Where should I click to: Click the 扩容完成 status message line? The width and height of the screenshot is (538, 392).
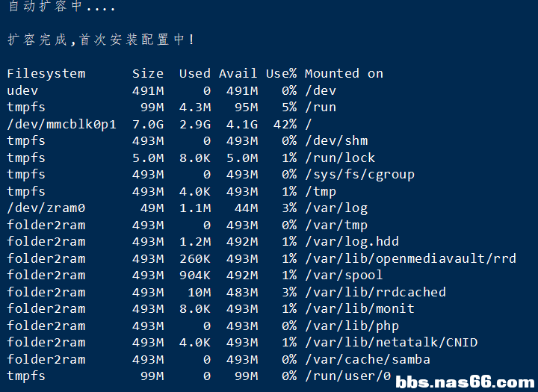(101, 40)
